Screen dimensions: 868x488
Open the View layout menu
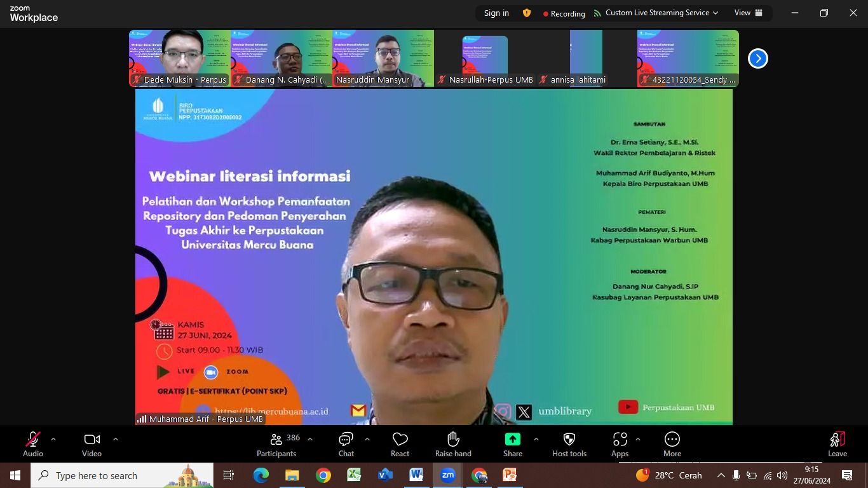(748, 13)
